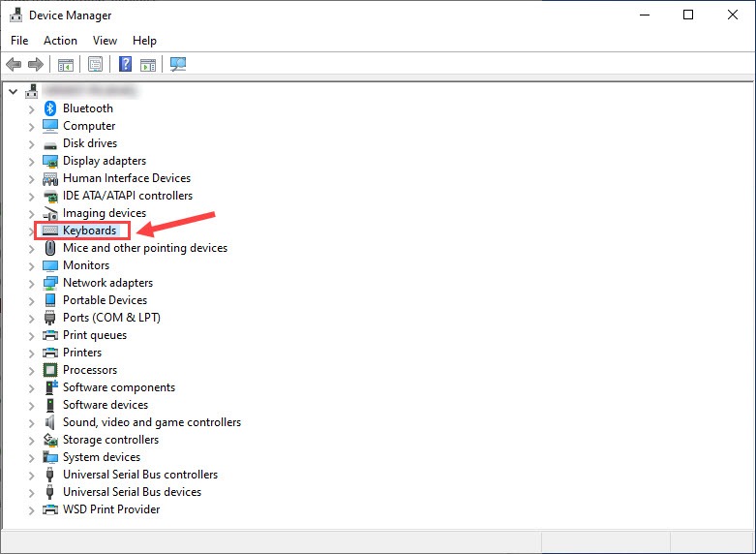Screen dimensions: 756x554
Task: Open the Action menu
Action: point(60,41)
